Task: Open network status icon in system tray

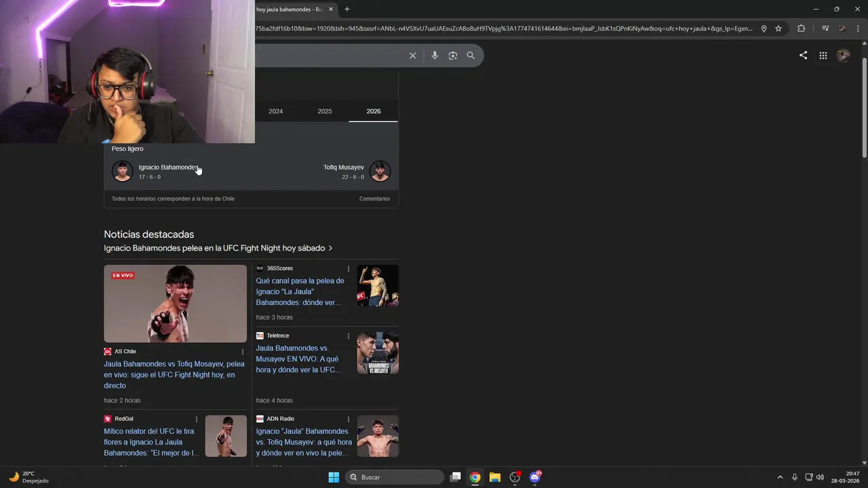Action: [x=809, y=477]
